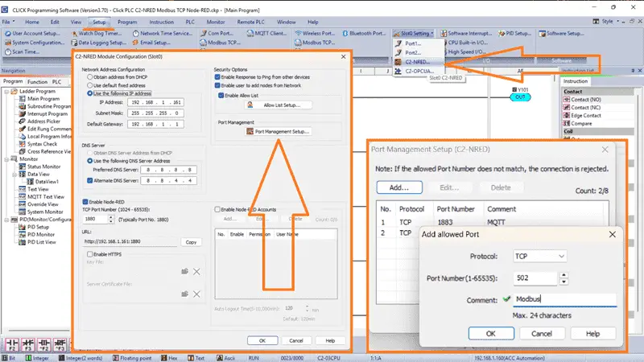Screen dimensions: 644x362
Task: Increase the Port Number value
Action: (x=564, y=275)
